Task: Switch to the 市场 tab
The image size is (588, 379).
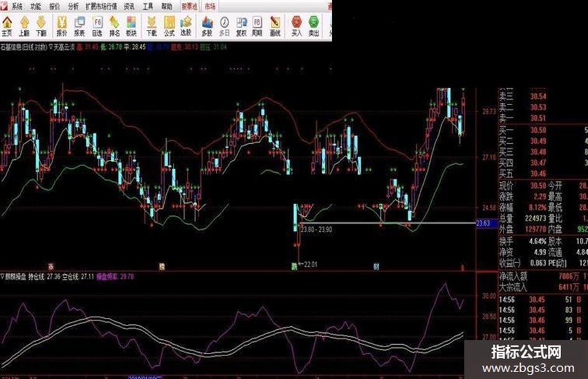Action: 210,6
